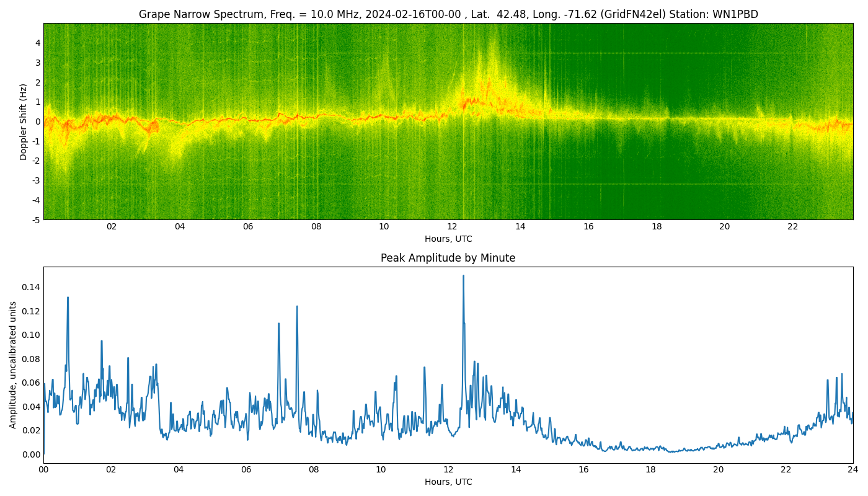Click Hours, UTC label under the spectrogram

point(448,239)
